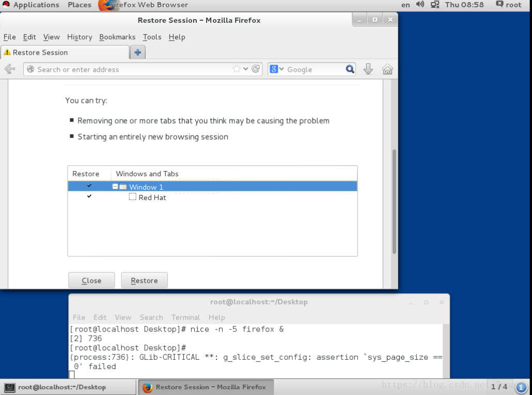Uncheck restore for Window 1
This screenshot has height=395, width=532.
point(89,186)
